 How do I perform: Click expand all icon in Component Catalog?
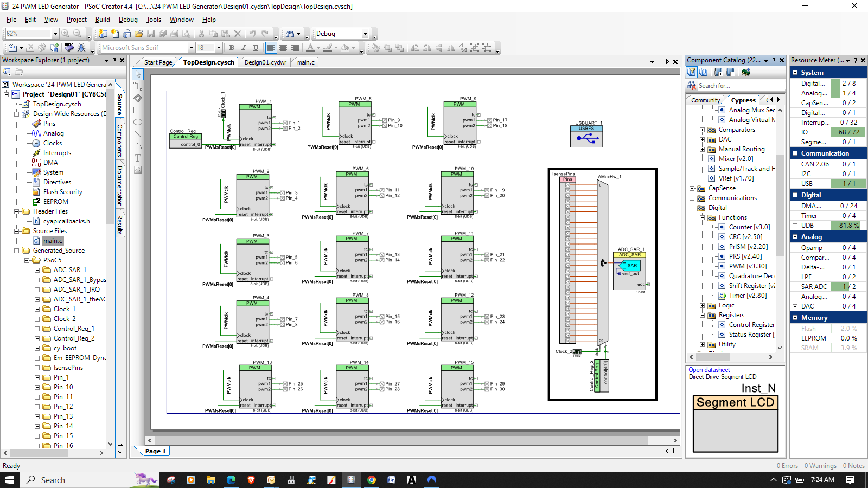click(718, 72)
